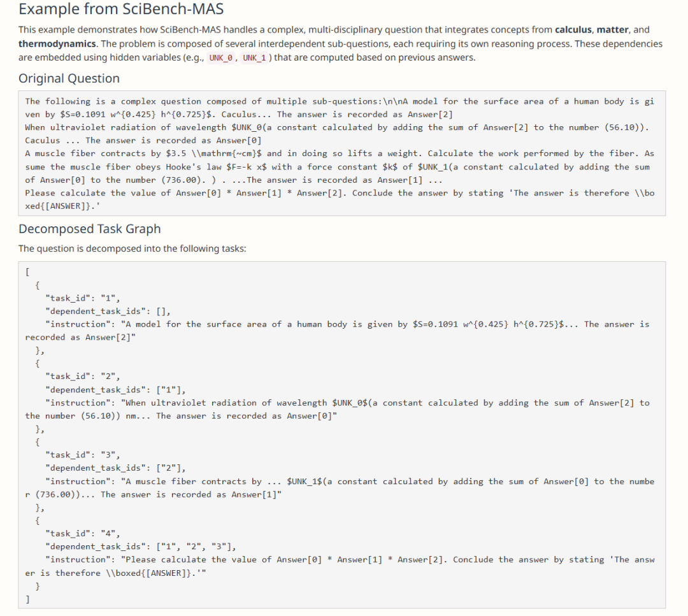Click the UNK_1 inline code tag

[255, 58]
